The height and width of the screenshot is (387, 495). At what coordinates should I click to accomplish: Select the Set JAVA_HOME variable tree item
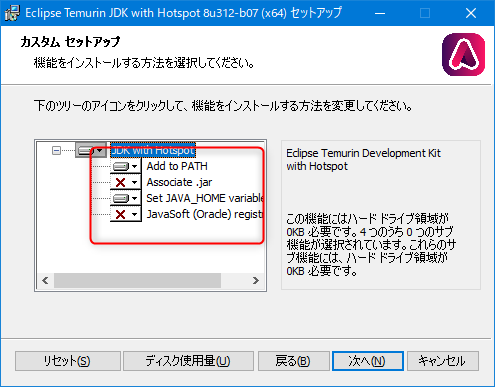[205, 198]
